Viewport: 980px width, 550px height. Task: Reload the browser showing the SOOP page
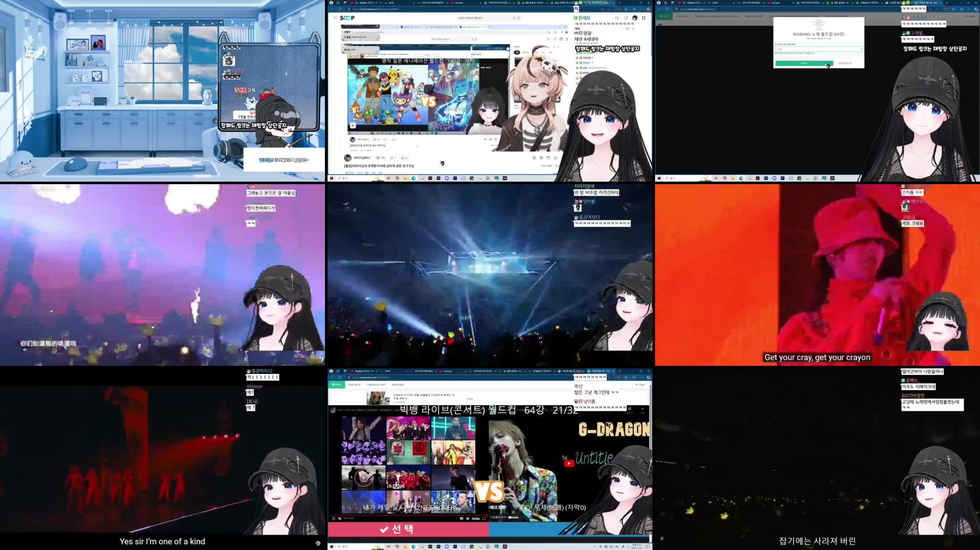click(x=340, y=9)
